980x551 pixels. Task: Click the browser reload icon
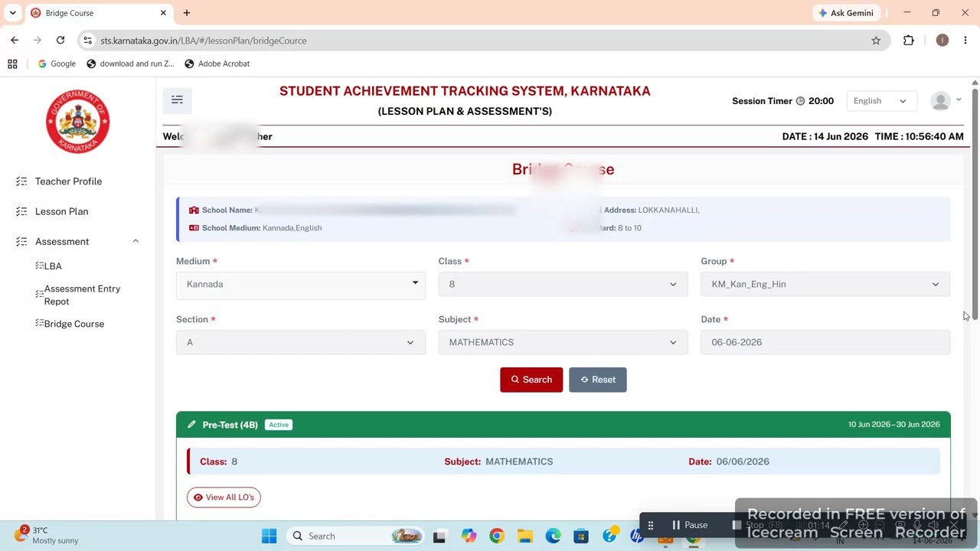(60, 41)
